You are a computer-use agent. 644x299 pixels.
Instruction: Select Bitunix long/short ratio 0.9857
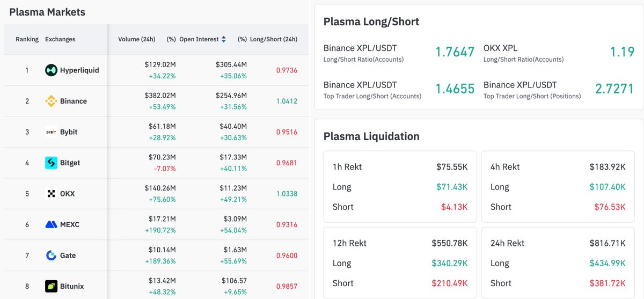click(287, 286)
